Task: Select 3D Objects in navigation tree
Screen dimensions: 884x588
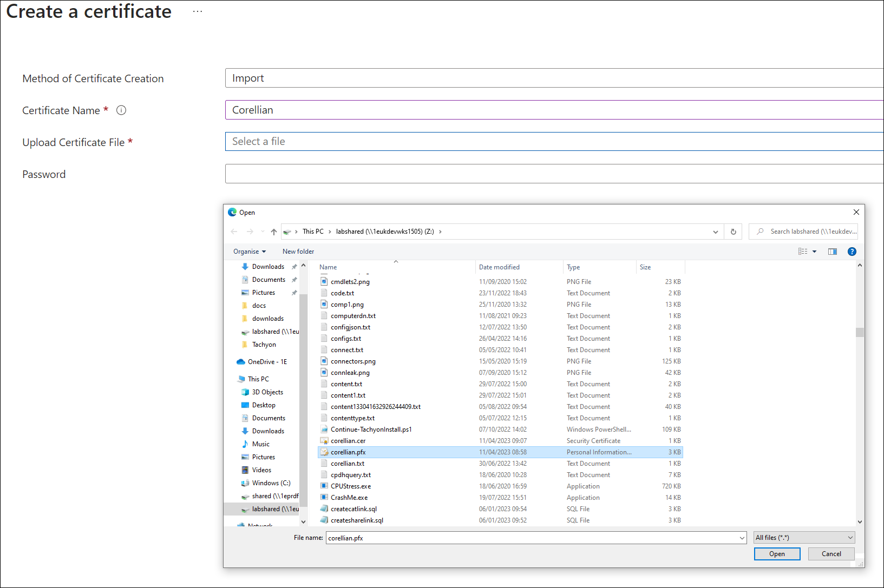Action: click(267, 392)
